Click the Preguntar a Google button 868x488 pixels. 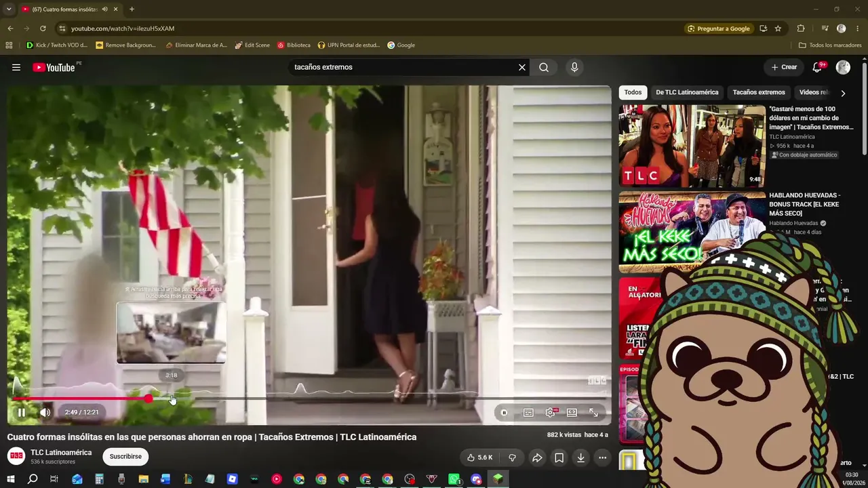pos(719,28)
